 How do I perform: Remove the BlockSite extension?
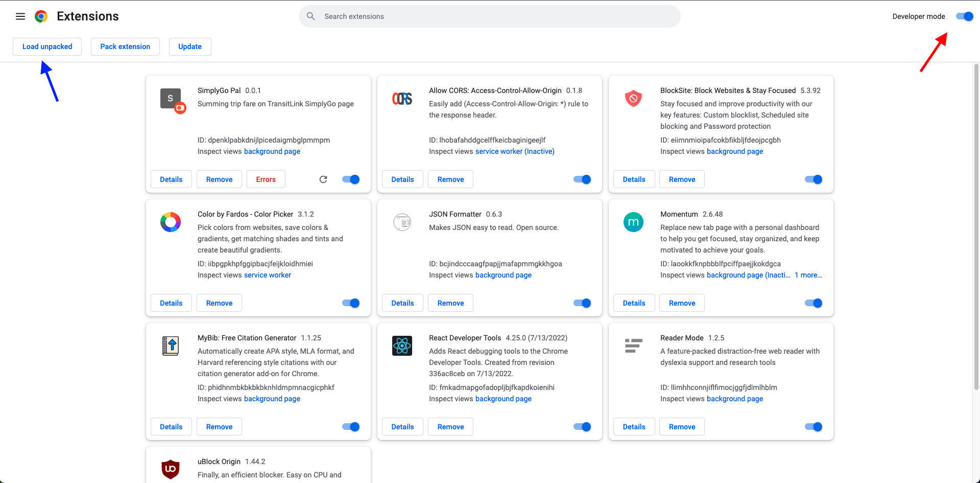(682, 179)
